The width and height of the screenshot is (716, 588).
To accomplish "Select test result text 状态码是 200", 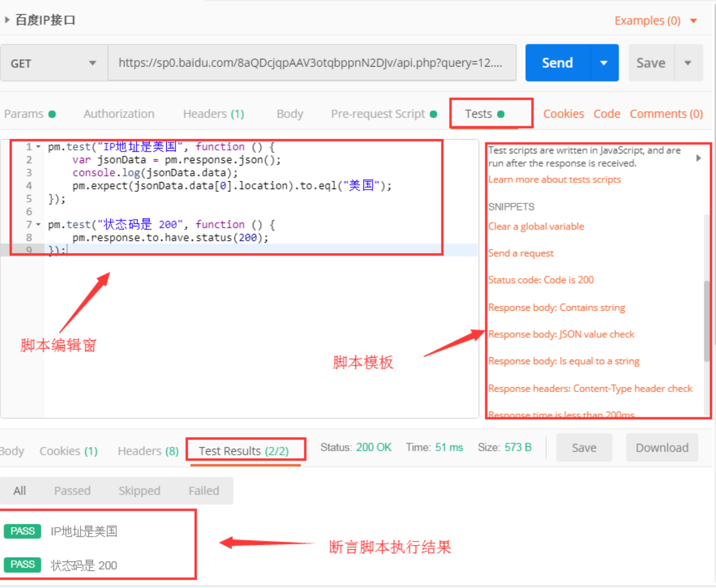I will pos(84,565).
